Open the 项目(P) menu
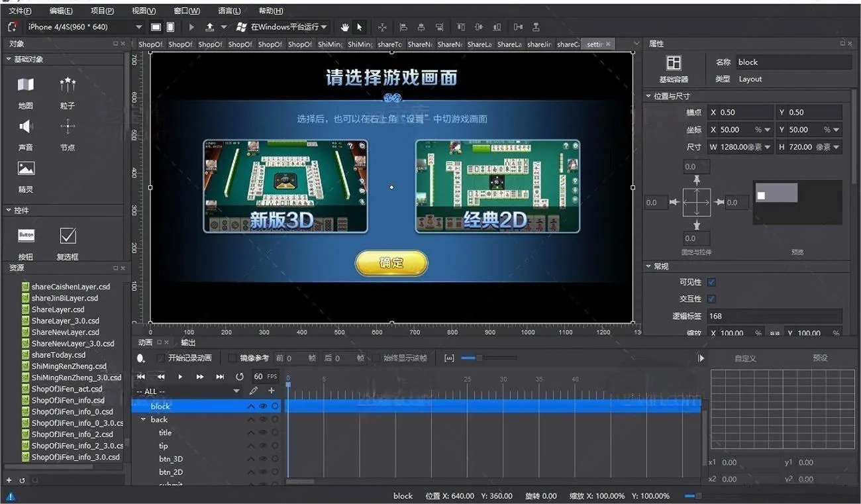This screenshot has width=861, height=504. 102,11
